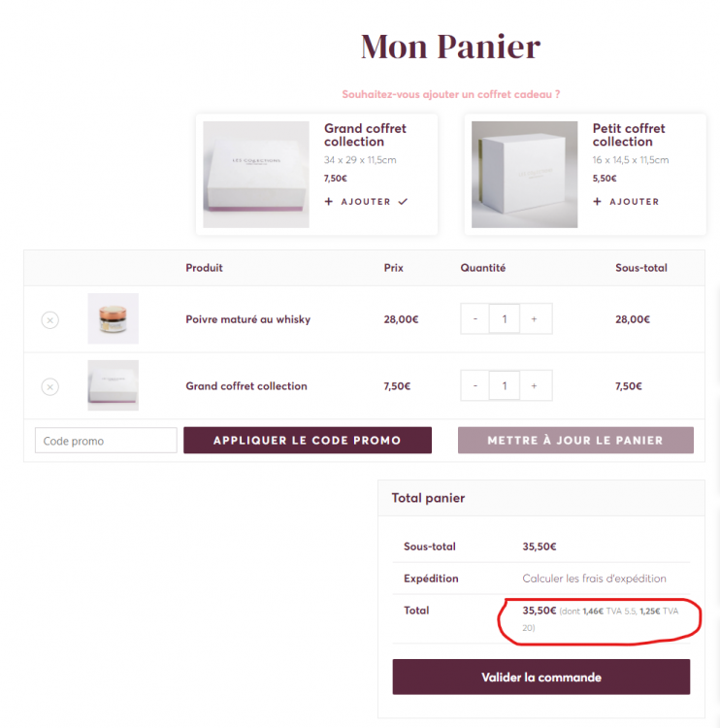Decrease quantity of Poivre maturé au whisky
720x728 pixels.
tap(475, 319)
